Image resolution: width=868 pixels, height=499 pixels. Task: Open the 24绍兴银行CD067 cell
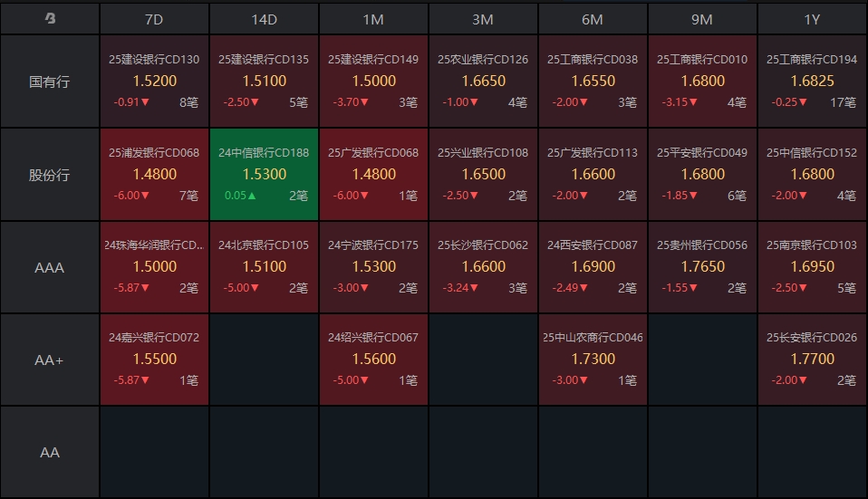[373, 360]
